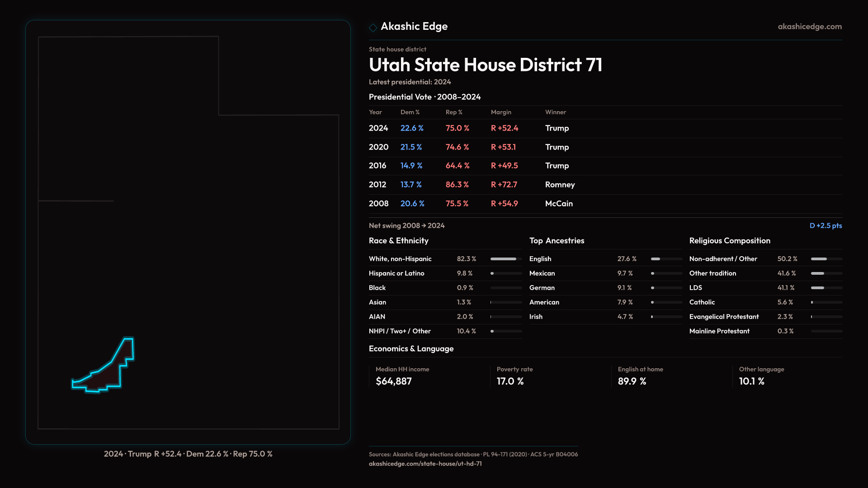Open the akashicedge.com/state-house/ut-hd-71 footer link
Screen dimensions: 868x488
click(x=425, y=464)
